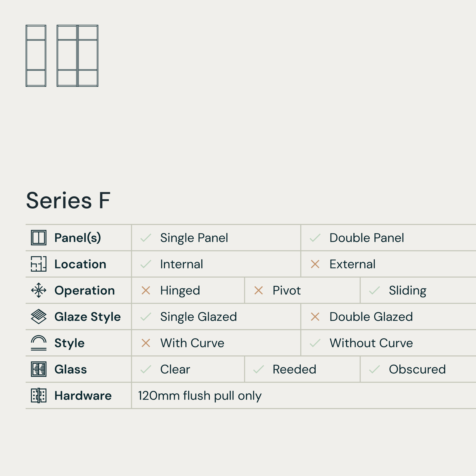Image resolution: width=476 pixels, height=476 pixels.
Task: Click the checkmark beside Single Panel
Action: tap(146, 238)
